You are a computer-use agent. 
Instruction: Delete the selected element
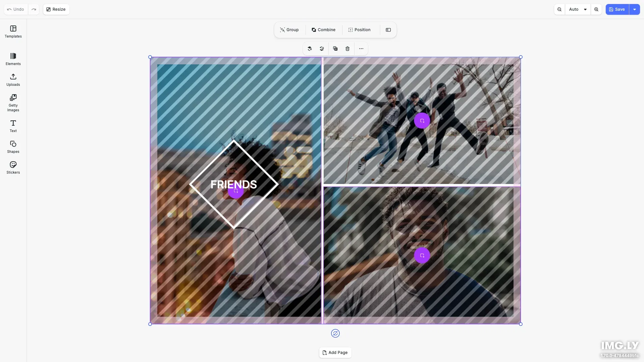pos(347,49)
